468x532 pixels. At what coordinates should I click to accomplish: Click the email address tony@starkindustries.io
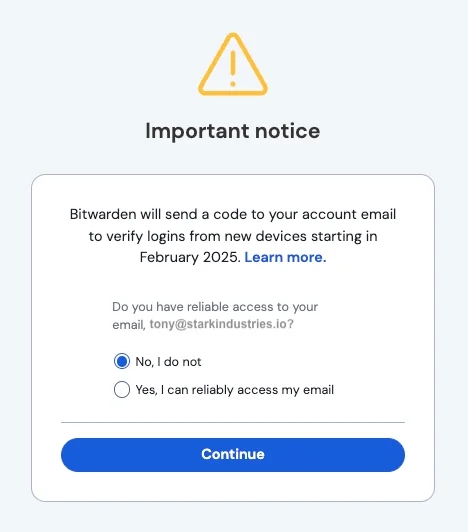tap(222, 324)
